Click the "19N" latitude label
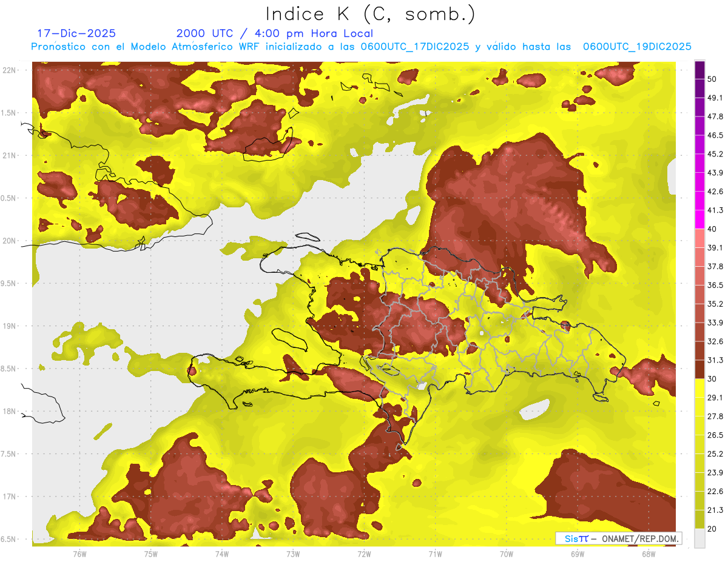This screenshot has height=562, width=728. click(x=10, y=326)
